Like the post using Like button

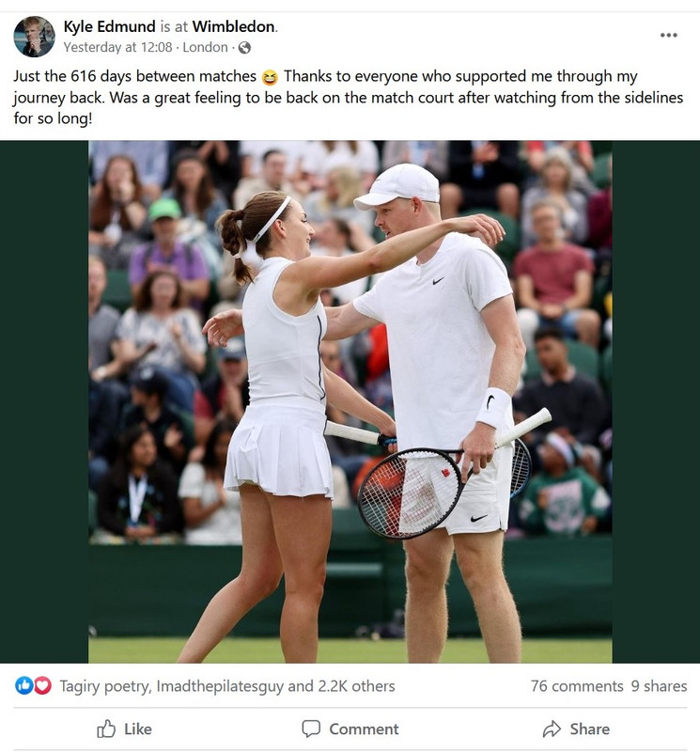click(124, 729)
